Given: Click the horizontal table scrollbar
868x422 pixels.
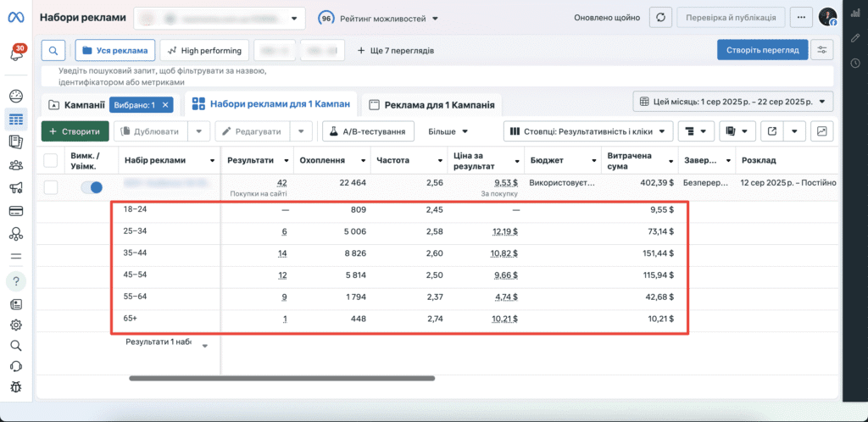Looking at the screenshot, I should [x=282, y=379].
